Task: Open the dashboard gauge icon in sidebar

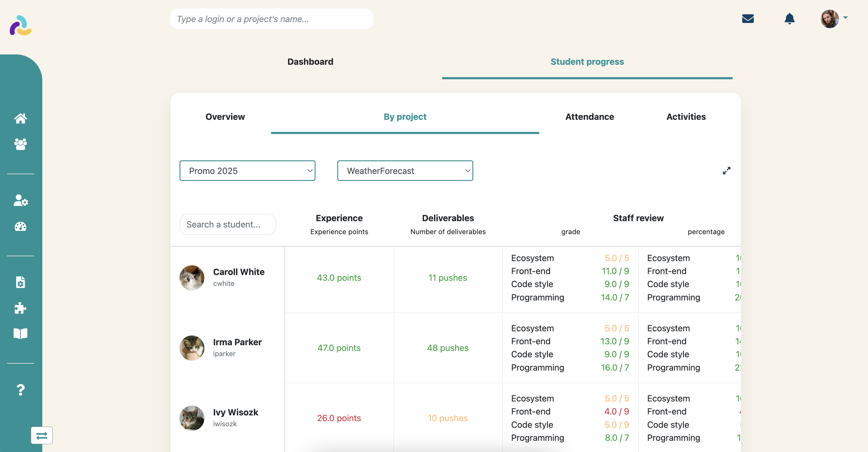Action: 21,226
